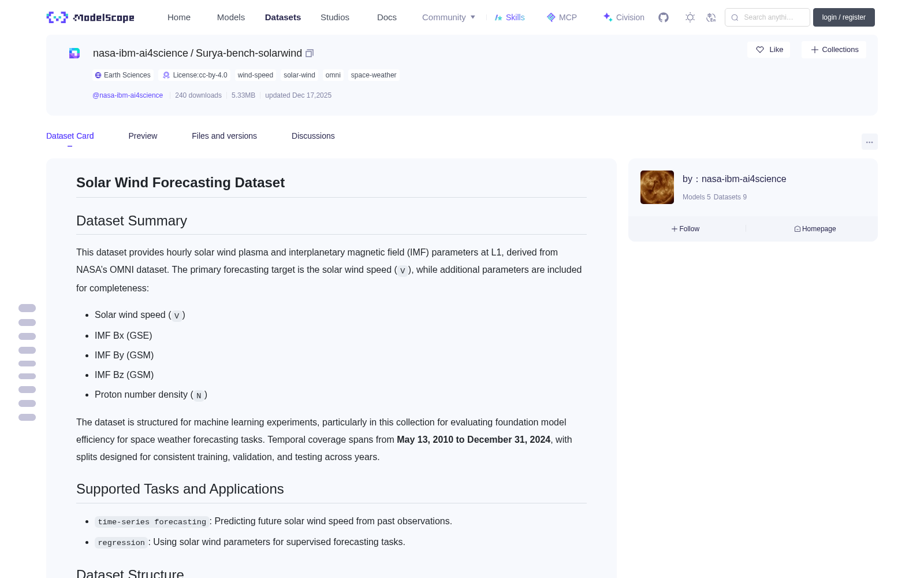Open the Studios navigation item
Image resolution: width=924 pixels, height=578 pixels.
335,17
